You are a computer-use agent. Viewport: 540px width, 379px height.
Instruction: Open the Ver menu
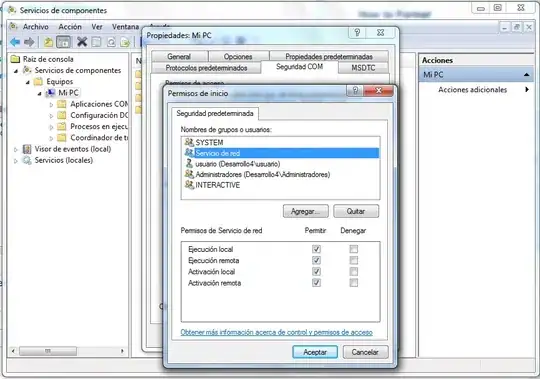[x=97, y=27]
